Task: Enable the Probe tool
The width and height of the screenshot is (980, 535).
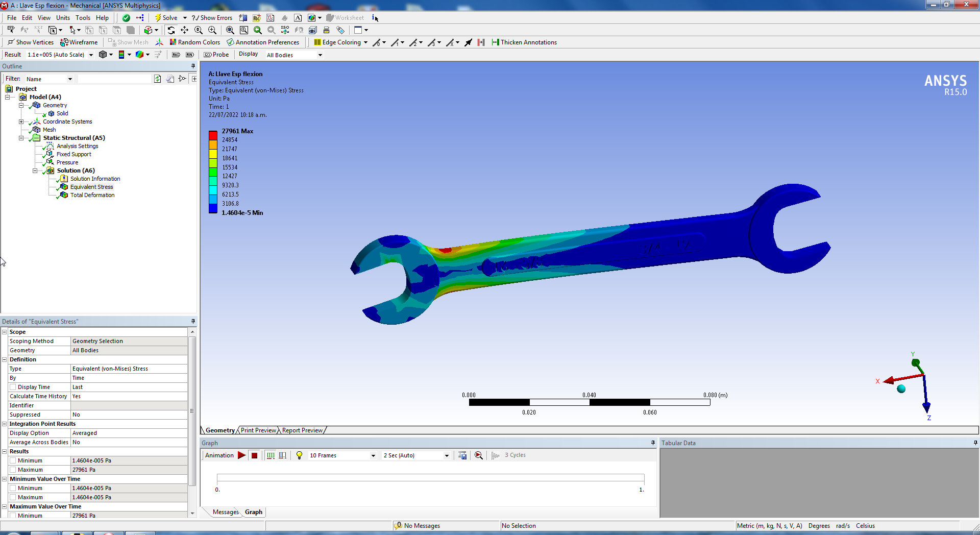Action: 216,55
